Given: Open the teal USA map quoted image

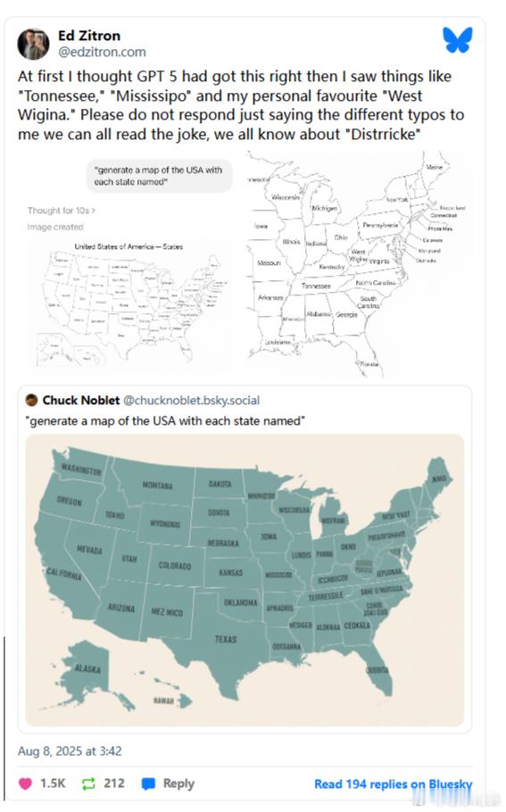Looking at the screenshot, I should click(x=245, y=580).
